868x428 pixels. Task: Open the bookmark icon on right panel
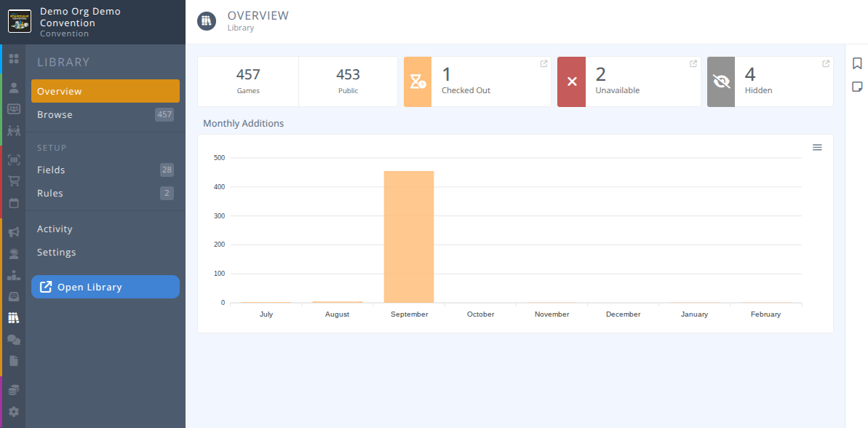click(x=857, y=64)
